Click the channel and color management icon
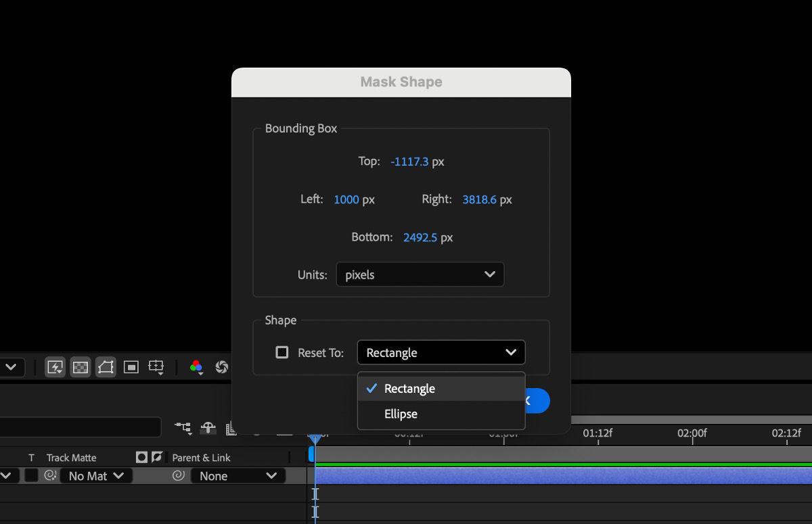 (x=196, y=367)
